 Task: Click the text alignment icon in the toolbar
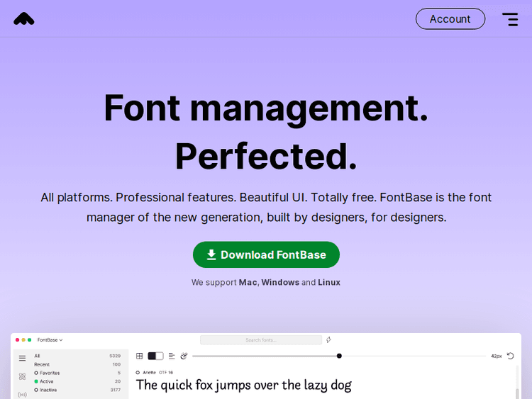click(172, 356)
